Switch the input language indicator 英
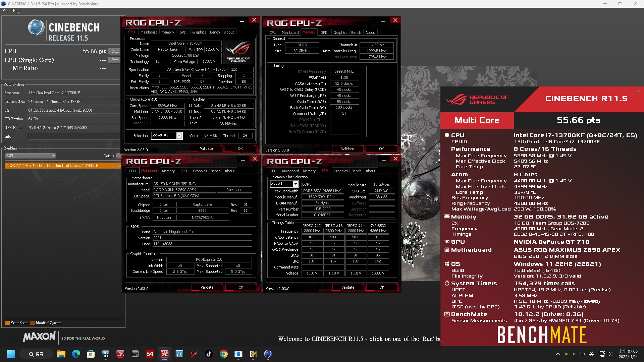 (591, 354)
